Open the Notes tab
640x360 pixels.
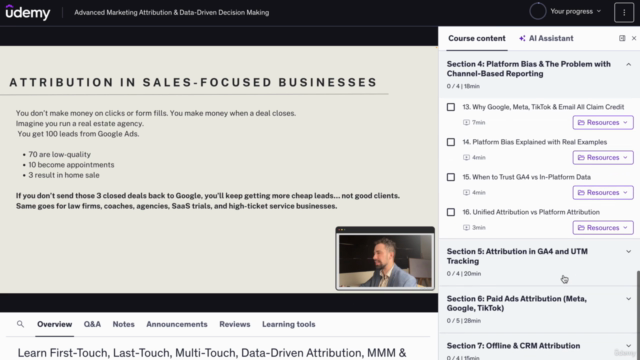(x=123, y=324)
